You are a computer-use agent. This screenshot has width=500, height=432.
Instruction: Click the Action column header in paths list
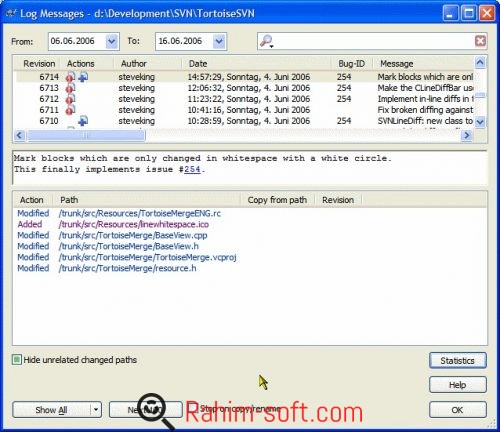click(x=32, y=200)
